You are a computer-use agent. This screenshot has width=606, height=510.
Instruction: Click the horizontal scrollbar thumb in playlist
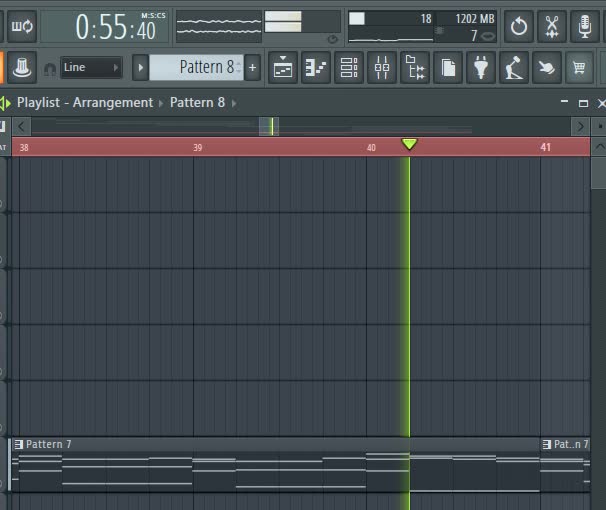point(268,126)
